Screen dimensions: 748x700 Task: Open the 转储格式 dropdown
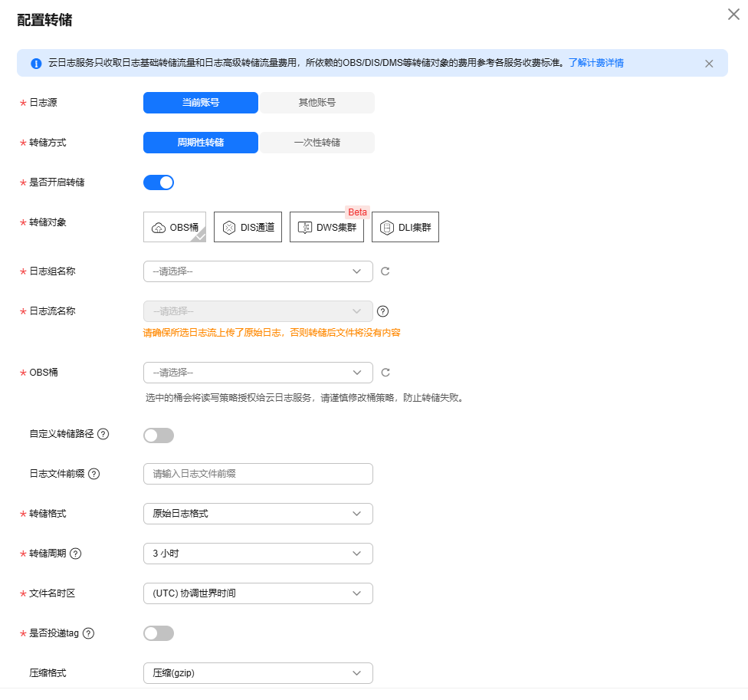pos(258,514)
